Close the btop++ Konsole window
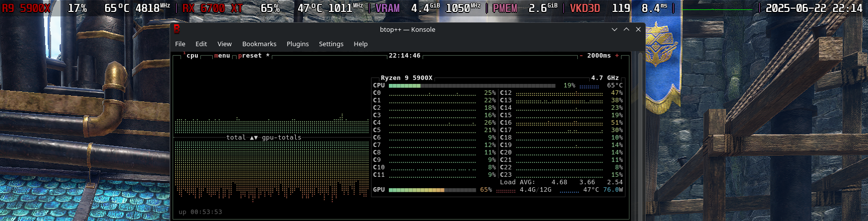The width and height of the screenshot is (868, 221). coord(638,29)
